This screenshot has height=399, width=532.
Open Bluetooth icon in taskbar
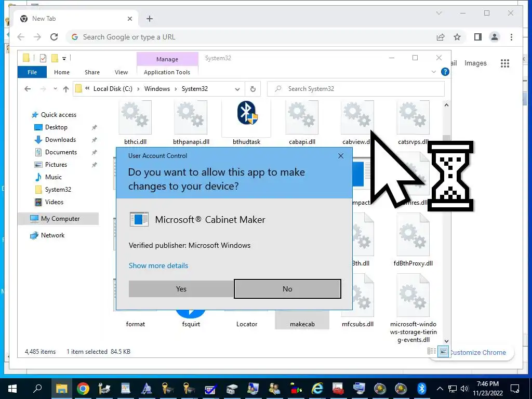tap(422, 389)
